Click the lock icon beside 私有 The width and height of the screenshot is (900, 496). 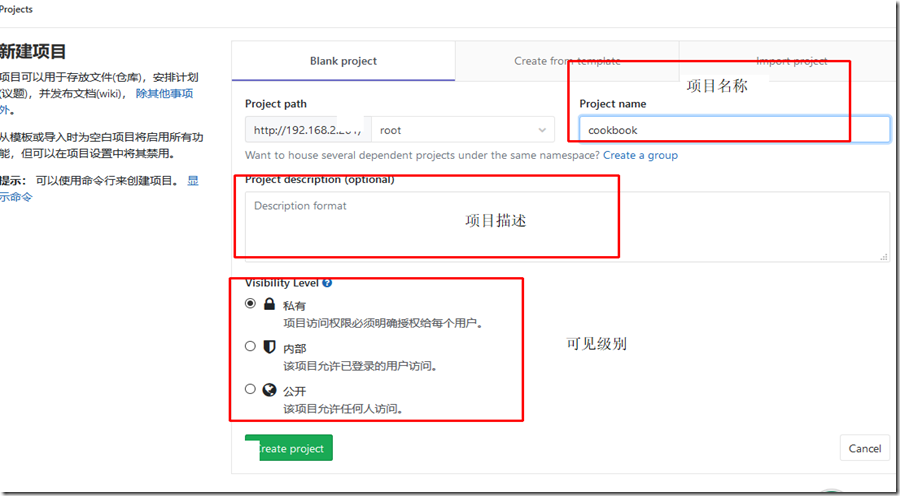(269, 304)
